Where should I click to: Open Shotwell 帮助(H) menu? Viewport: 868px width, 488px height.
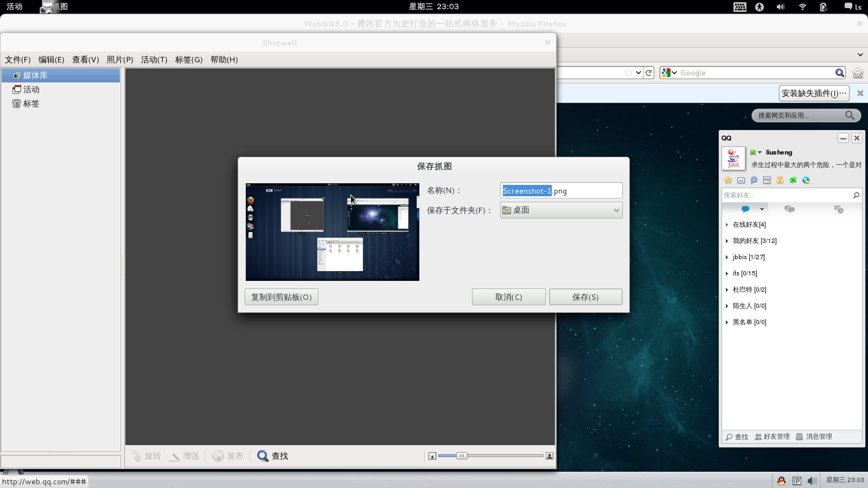[224, 60]
